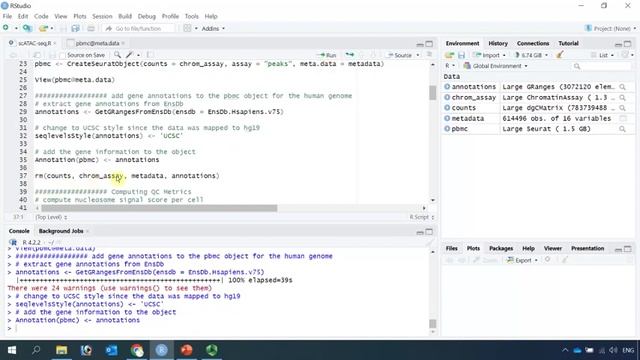The height and width of the screenshot is (360, 640).
Task: Show document outline icon in editor toolbar
Action: [429, 55]
